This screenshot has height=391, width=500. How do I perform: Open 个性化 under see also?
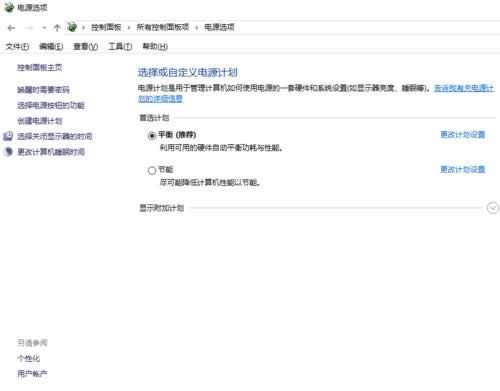point(29,358)
